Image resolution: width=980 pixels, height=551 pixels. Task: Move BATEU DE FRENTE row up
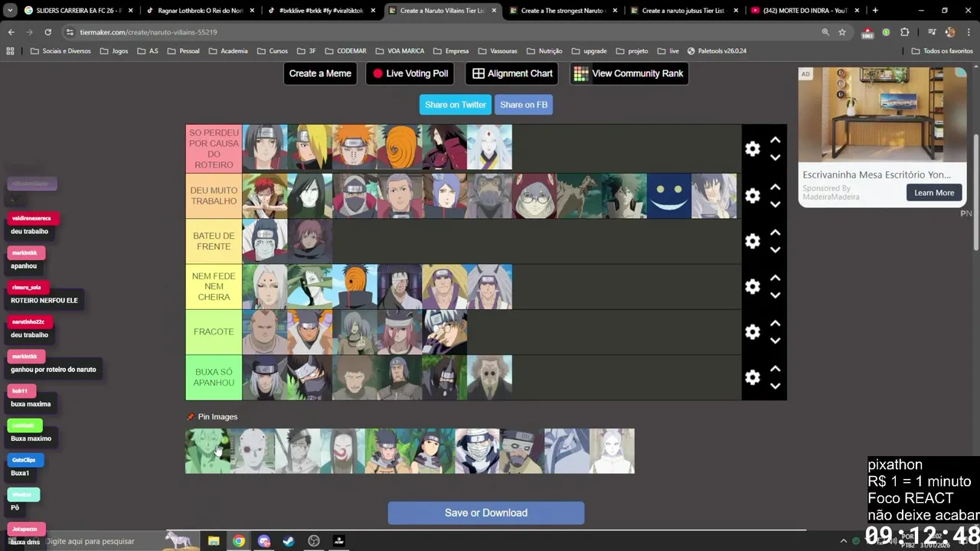[x=775, y=233]
